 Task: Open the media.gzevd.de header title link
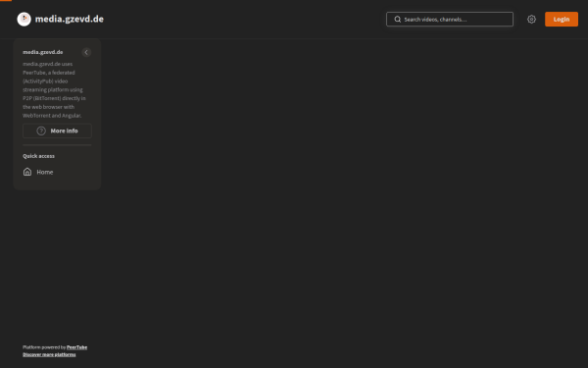(x=70, y=20)
